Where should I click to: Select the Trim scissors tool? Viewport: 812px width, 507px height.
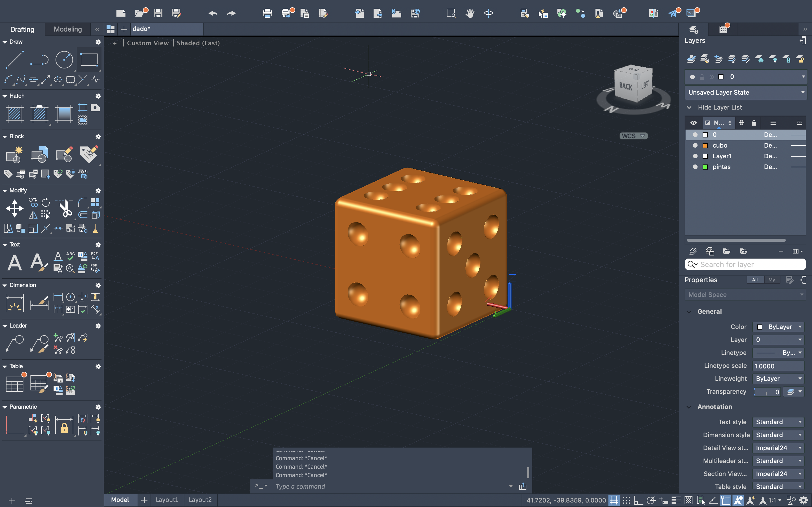click(x=65, y=208)
